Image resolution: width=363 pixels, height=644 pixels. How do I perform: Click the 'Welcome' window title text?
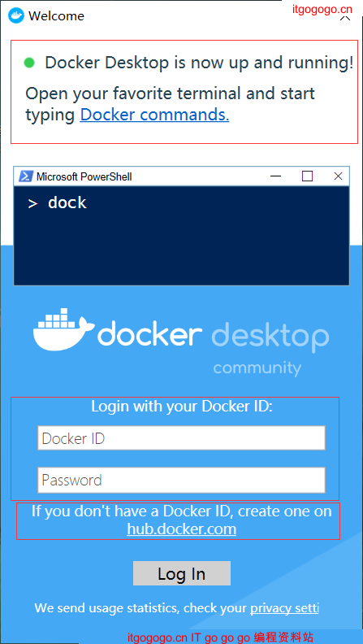tap(56, 16)
